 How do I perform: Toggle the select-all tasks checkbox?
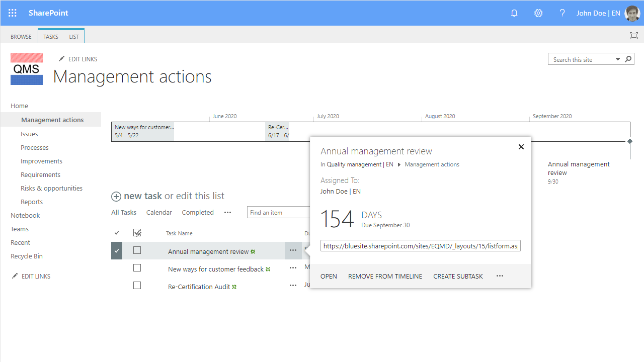[x=137, y=233]
